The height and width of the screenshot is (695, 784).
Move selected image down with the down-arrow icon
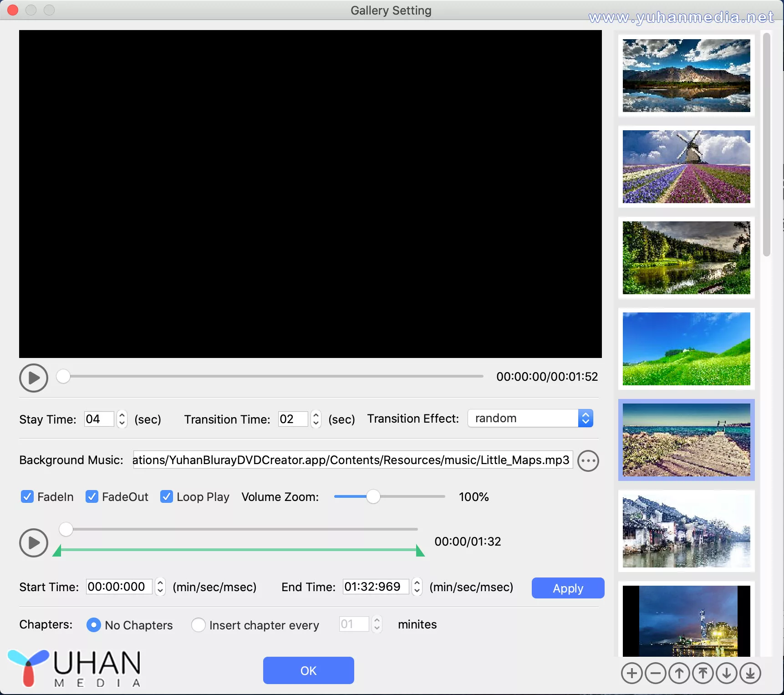point(727,673)
